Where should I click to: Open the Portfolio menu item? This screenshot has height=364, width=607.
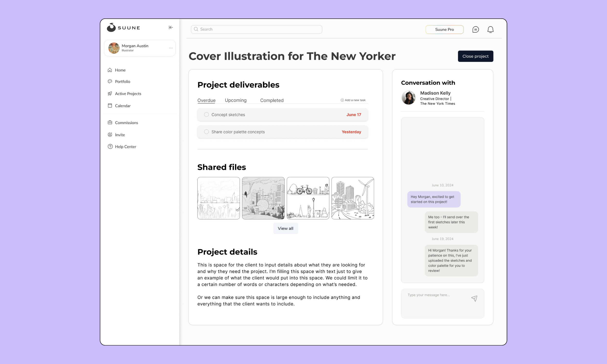click(123, 82)
